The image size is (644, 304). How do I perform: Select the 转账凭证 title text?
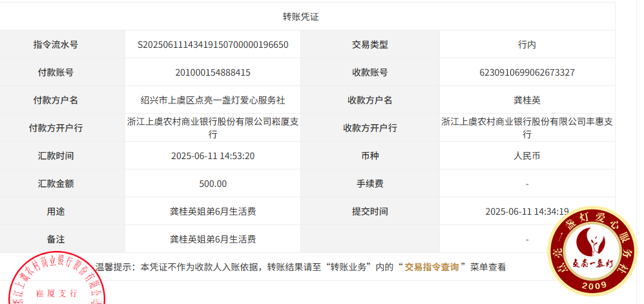(300, 17)
